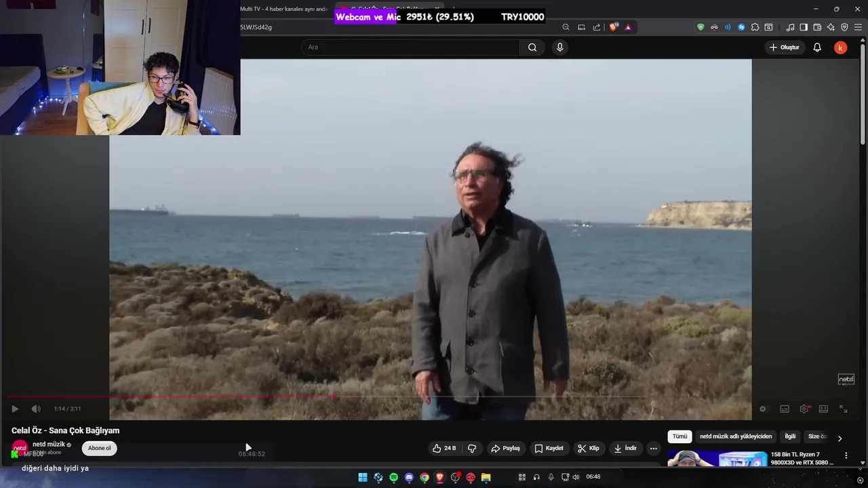The width and height of the screenshot is (868, 488).
Task: Toggle subtitles in the player controls
Action: [785, 409]
